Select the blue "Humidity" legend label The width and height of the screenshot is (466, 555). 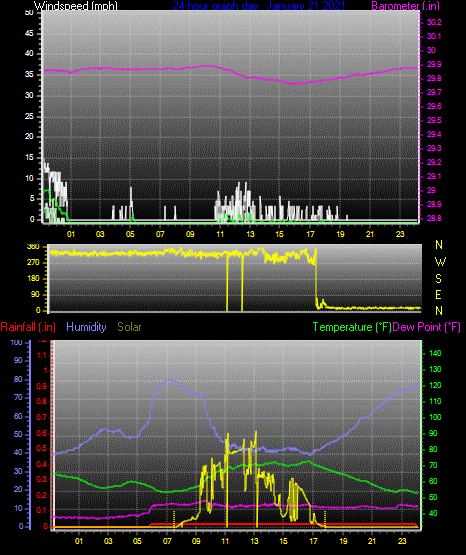coord(86,327)
